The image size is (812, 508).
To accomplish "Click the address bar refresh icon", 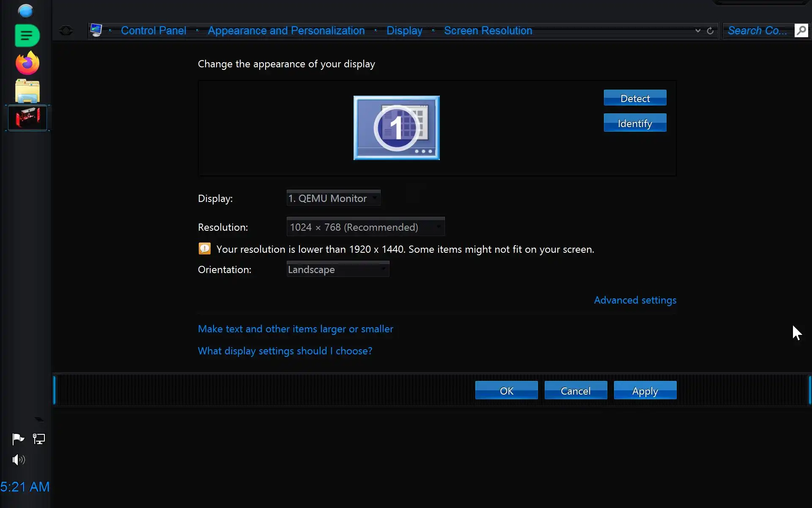I will coord(710,31).
